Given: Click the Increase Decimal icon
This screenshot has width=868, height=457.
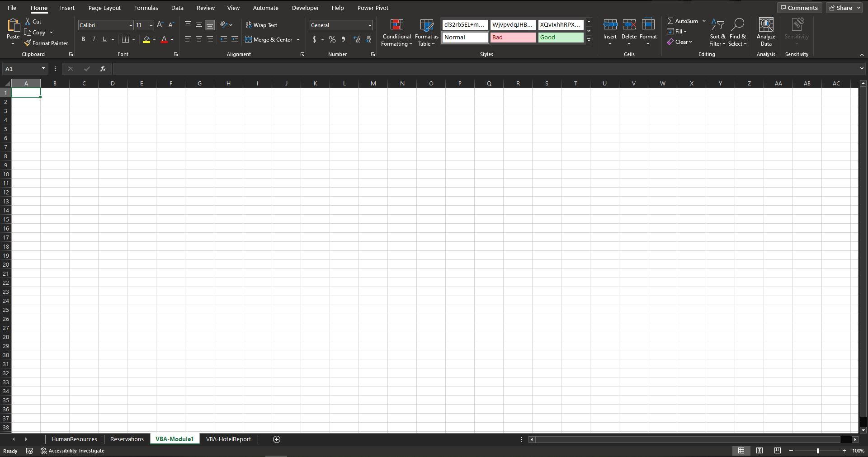Looking at the screenshot, I should (x=357, y=39).
